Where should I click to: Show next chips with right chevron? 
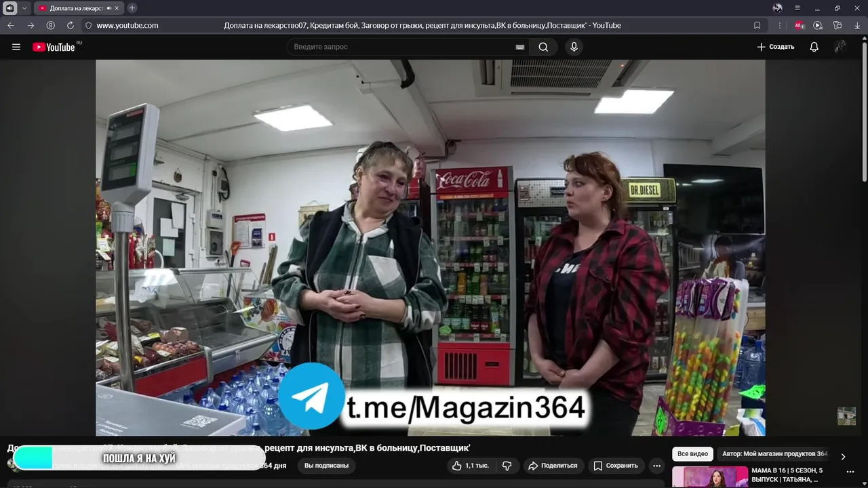click(843, 456)
